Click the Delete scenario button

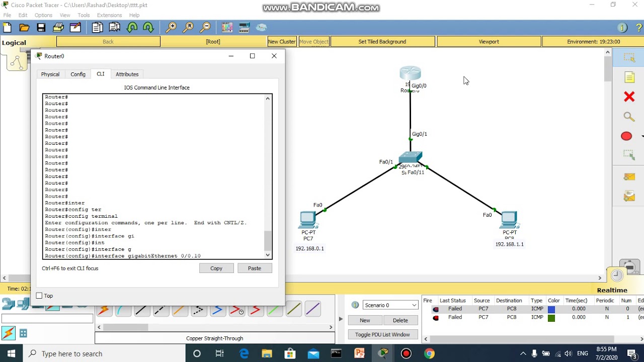click(400, 320)
